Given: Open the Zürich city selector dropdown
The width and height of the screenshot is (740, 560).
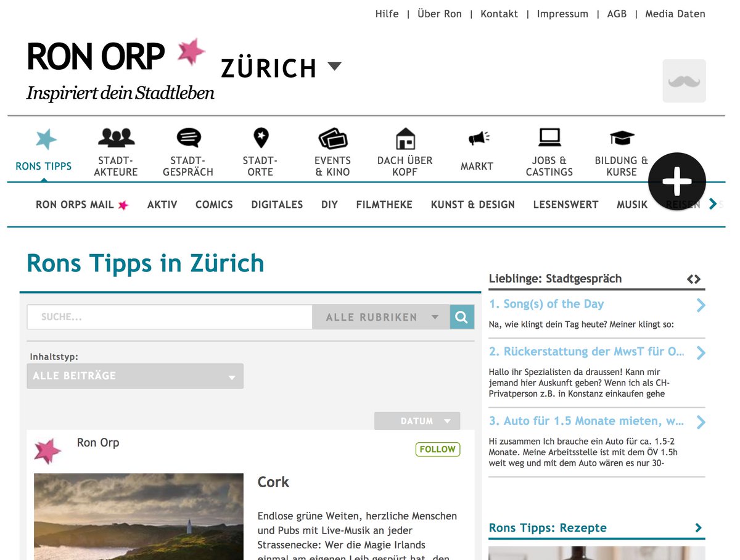Looking at the screenshot, I should tap(281, 68).
